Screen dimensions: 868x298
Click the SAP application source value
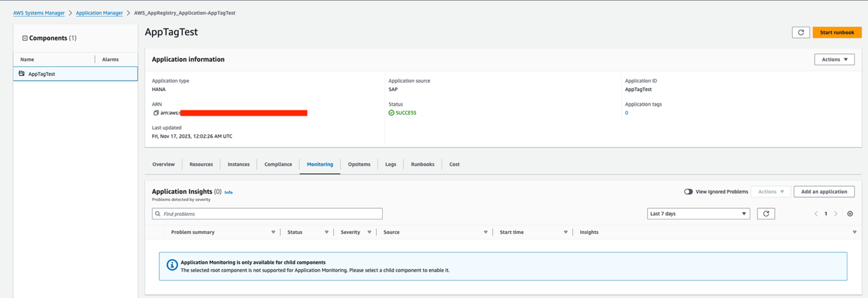click(393, 89)
